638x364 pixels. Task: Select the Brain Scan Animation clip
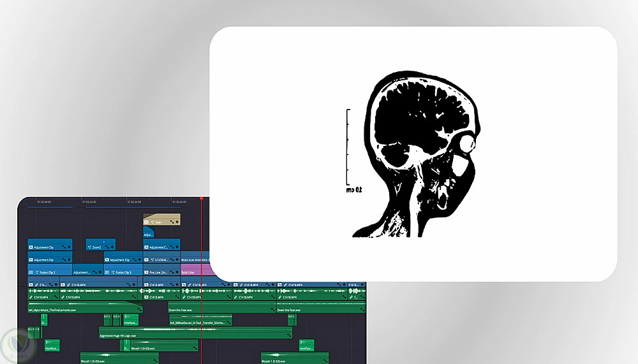195,257
